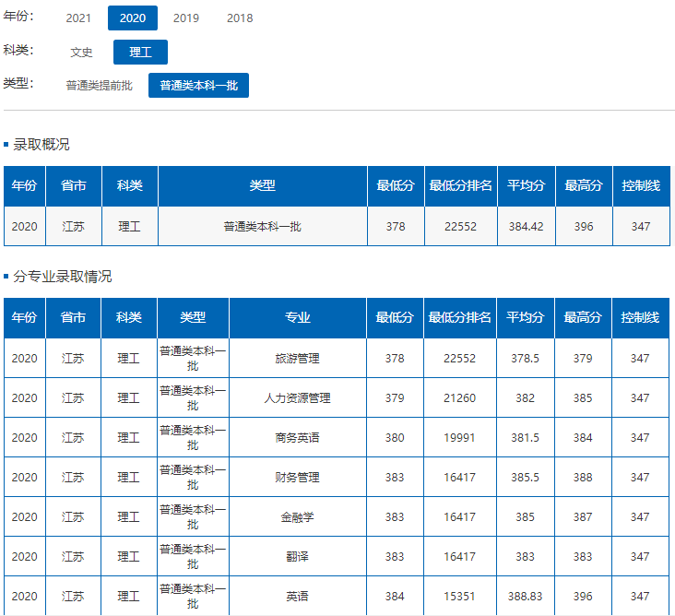Click the 人力资源管理 major cell

(297, 398)
